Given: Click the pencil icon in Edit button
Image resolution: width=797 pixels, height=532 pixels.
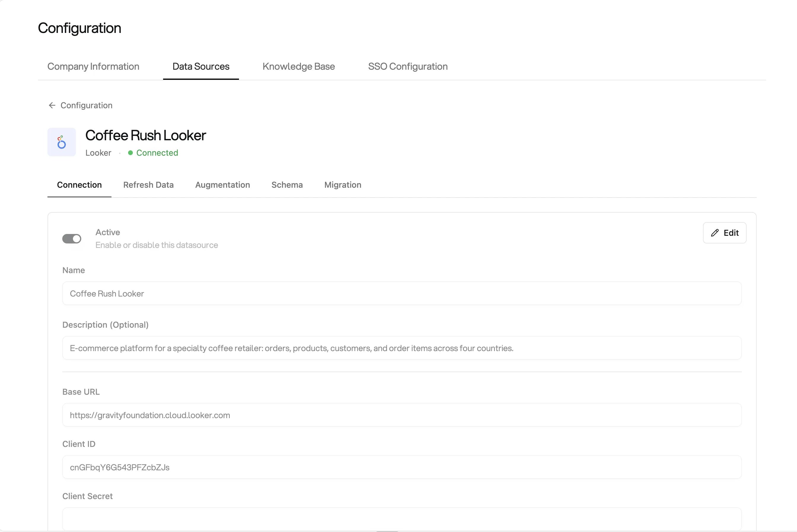Looking at the screenshot, I should 715,233.
